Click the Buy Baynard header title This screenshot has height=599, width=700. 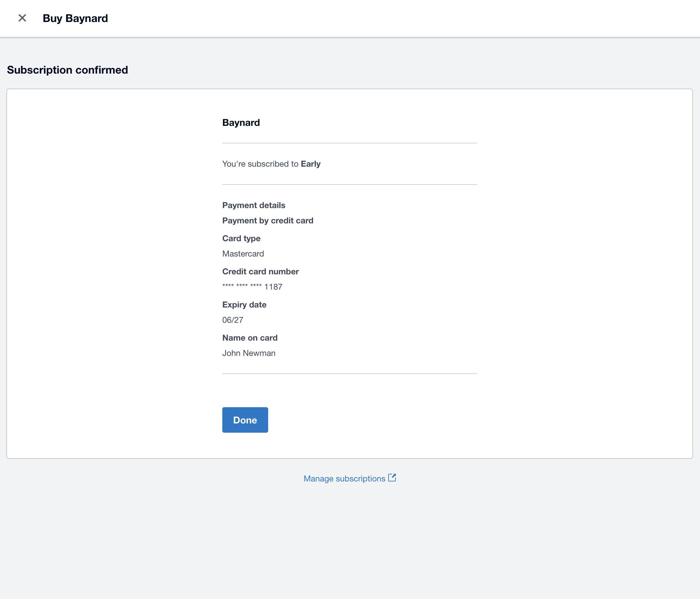(x=75, y=18)
